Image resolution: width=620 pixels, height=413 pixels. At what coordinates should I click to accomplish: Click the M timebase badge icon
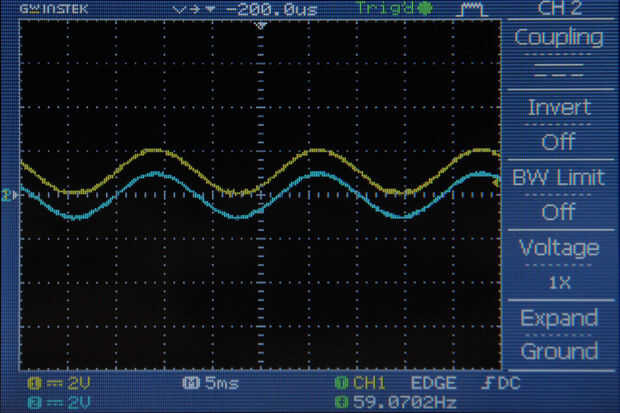pos(191,383)
